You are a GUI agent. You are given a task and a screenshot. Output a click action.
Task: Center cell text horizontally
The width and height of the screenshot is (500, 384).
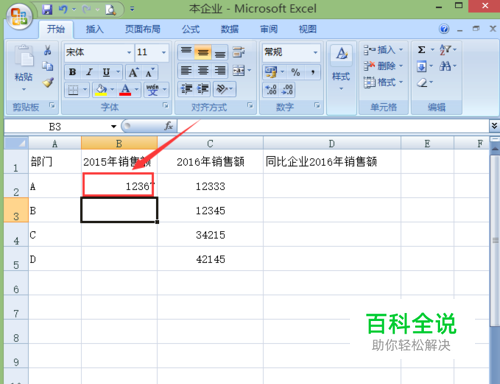[203, 70]
